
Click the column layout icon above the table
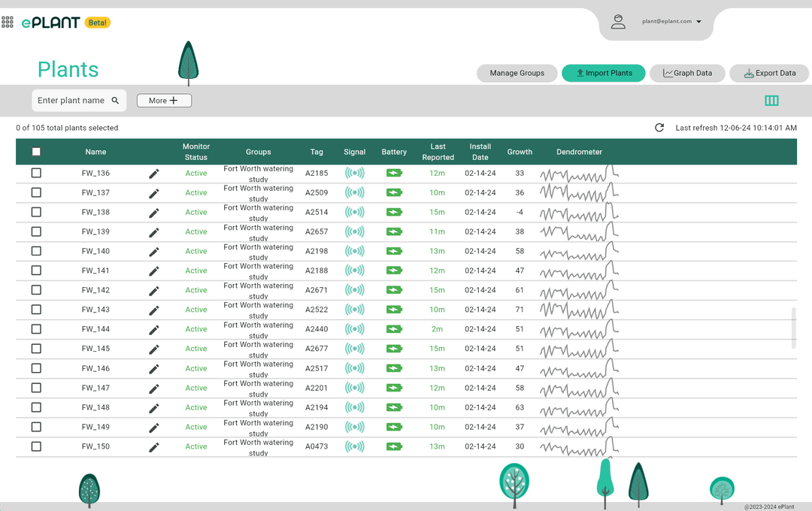pyautogui.click(x=771, y=100)
